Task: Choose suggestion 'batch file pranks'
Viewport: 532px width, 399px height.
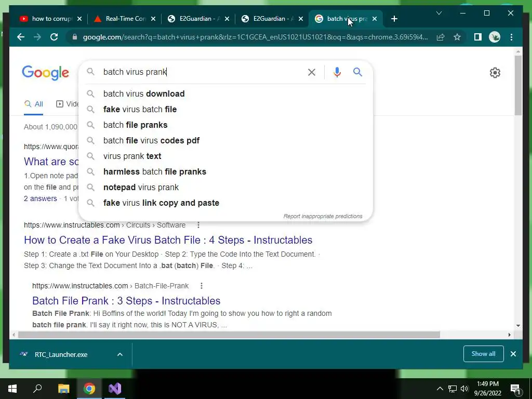Action: pos(225,125)
